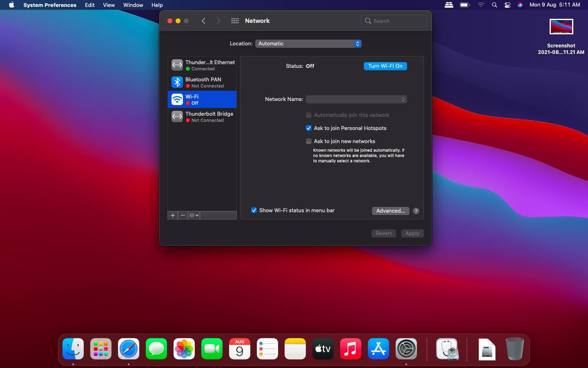Image resolution: width=588 pixels, height=368 pixels.
Task: Select Bluetooth PAN in the services list
Action: click(202, 82)
